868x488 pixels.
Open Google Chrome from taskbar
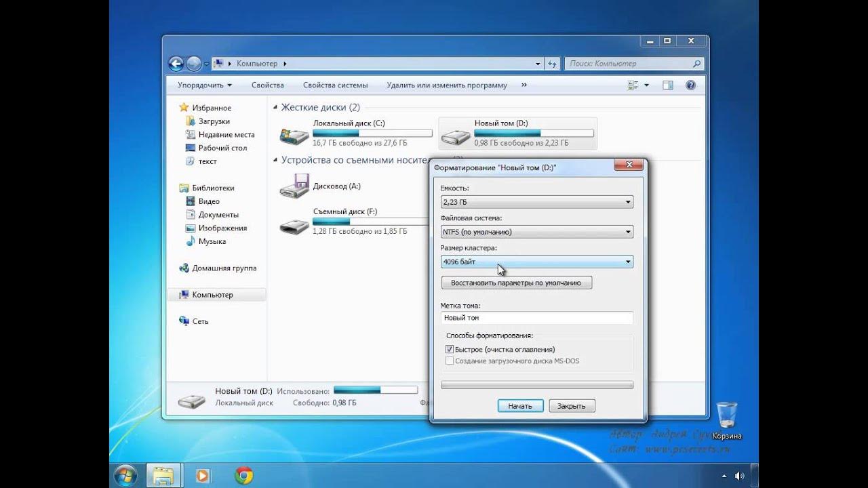(243, 475)
